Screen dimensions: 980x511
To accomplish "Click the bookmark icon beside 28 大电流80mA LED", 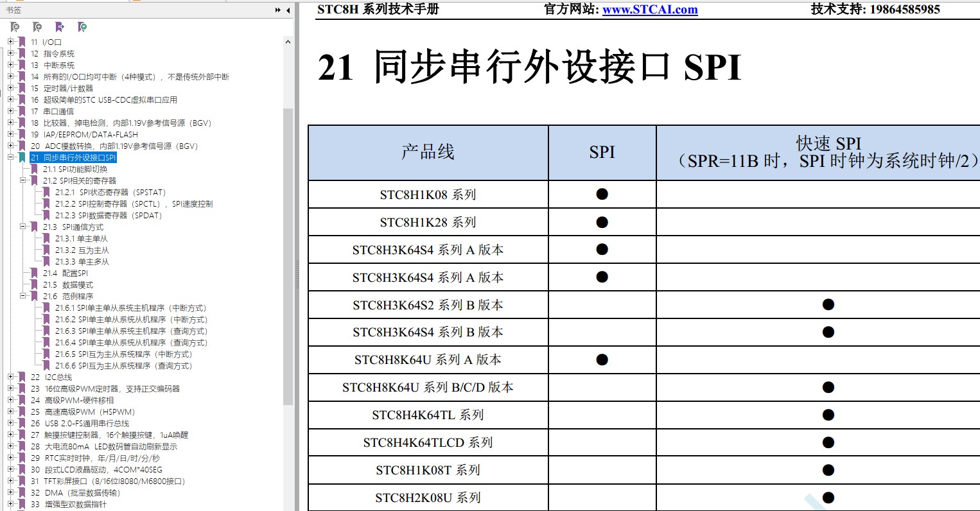I will pyautogui.click(x=22, y=447).
